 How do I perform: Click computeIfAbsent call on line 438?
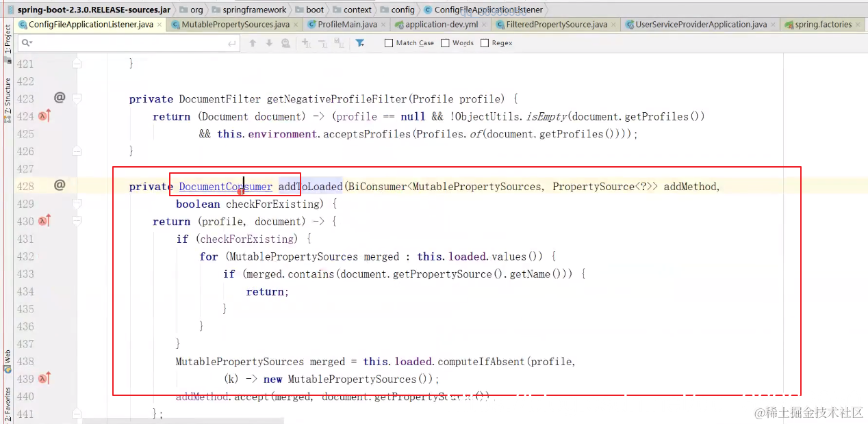pos(483,361)
